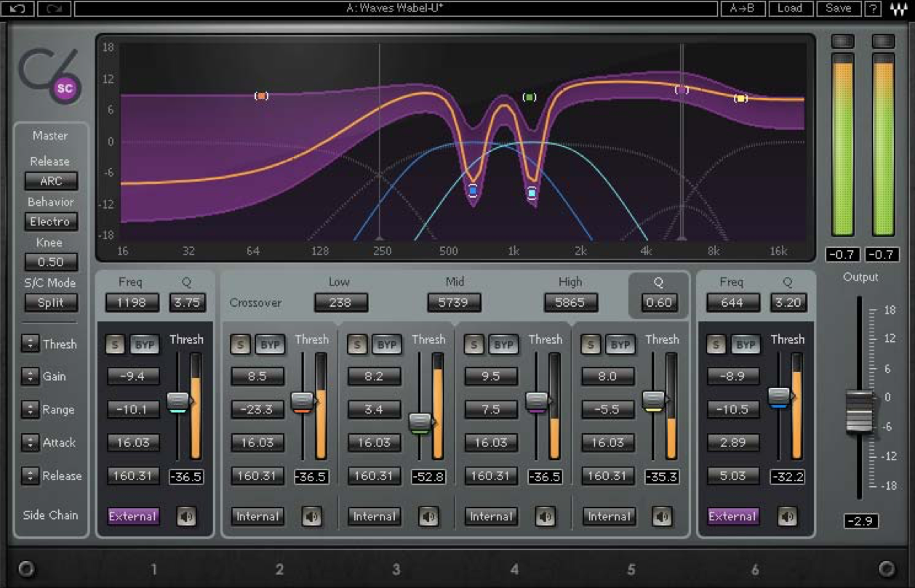The height and width of the screenshot is (588, 915).
Task: Click the question mark help icon
Action: (871, 9)
